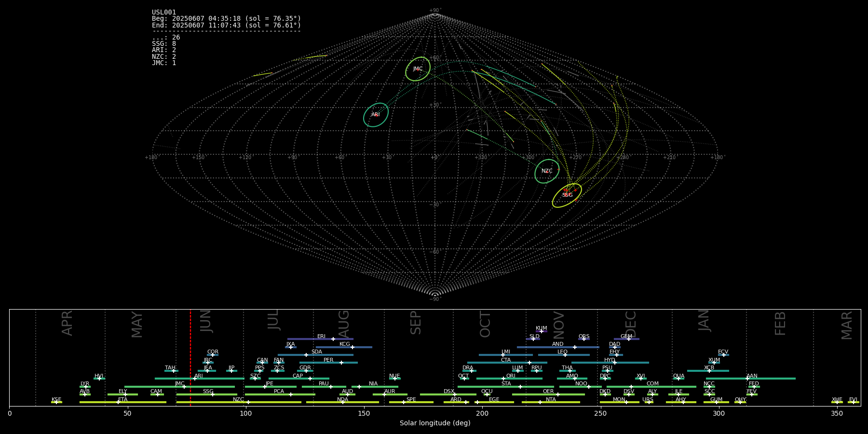This screenshot has width=868, height=434.
Task: Select the NZC radiant circle on the sky map
Action: click(547, 171)
